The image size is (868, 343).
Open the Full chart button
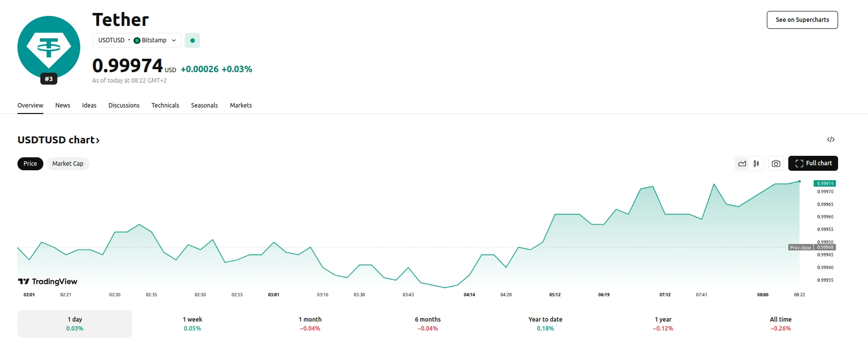click(813, 163)
